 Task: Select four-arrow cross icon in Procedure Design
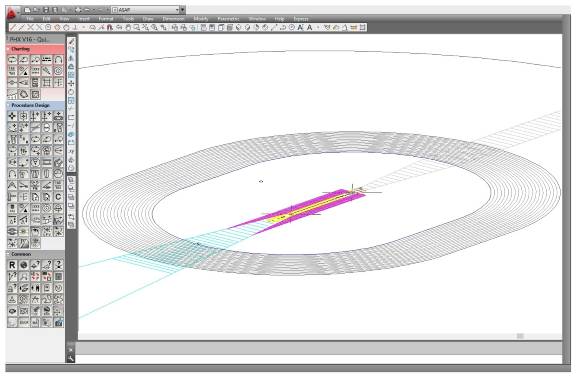[x=12, y=116]
